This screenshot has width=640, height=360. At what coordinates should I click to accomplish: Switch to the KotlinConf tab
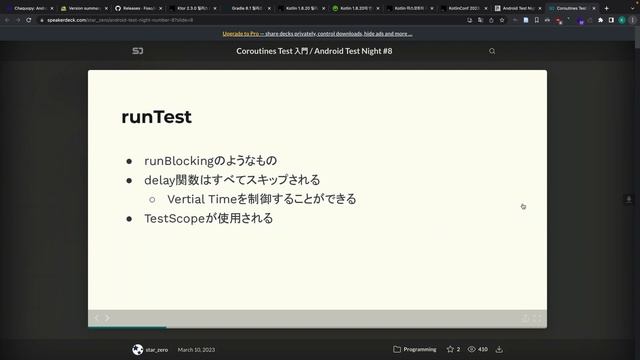[x=463, y=8]
